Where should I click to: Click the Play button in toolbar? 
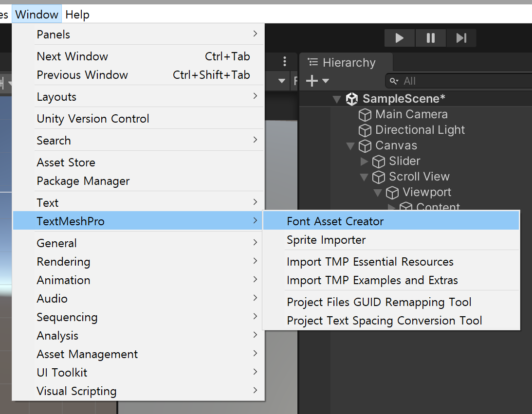click(x=399, y=38)
